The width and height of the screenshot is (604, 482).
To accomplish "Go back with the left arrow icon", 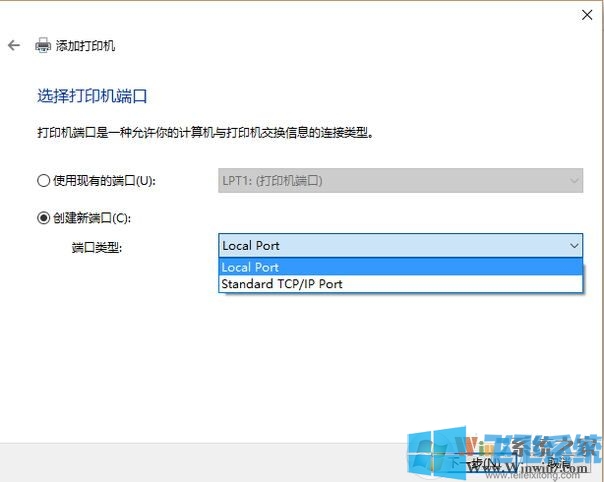I will 14,45.
